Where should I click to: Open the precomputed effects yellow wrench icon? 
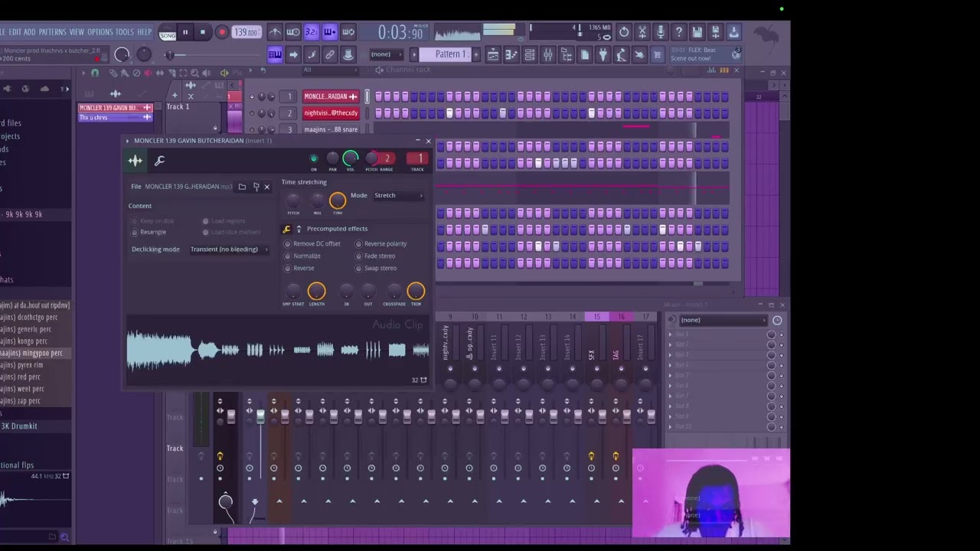[x=287, y=229]
